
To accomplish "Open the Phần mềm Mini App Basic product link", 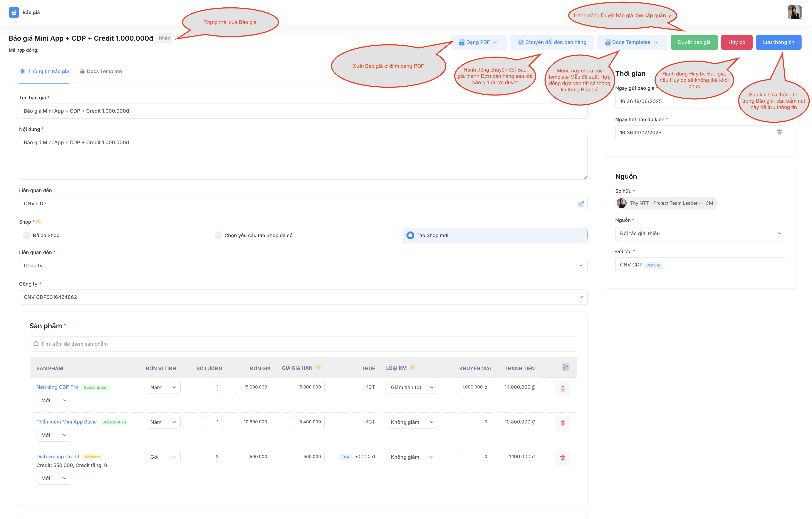I will pyautogui.click(x=66, y=422).
